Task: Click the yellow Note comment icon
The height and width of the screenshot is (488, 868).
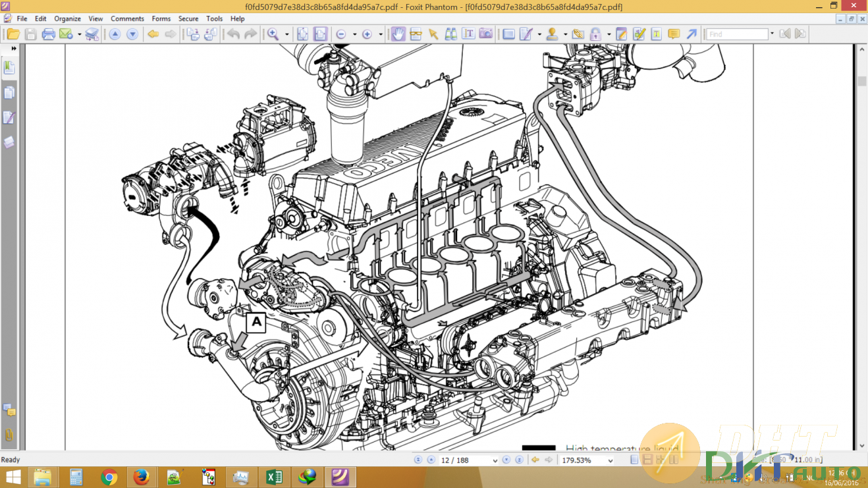Action: point(674,34)
